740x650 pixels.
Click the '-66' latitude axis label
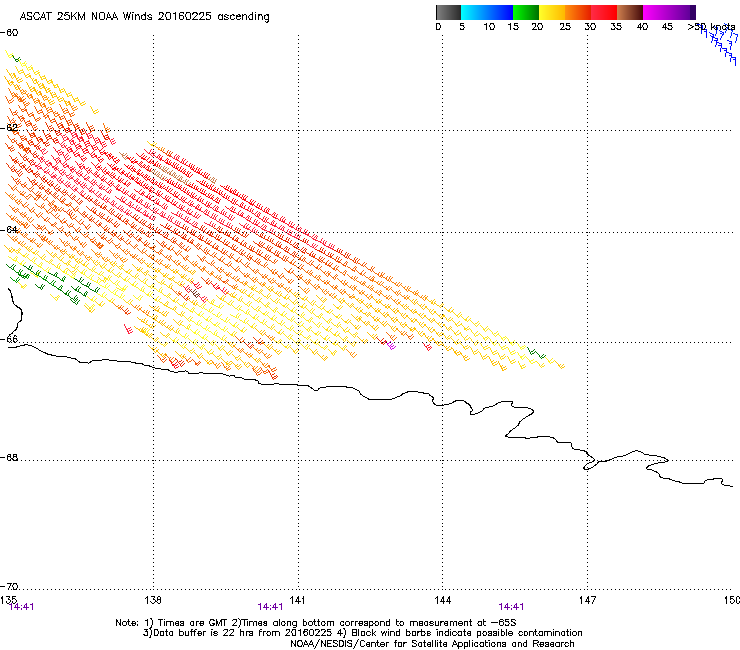click(9, 339)
